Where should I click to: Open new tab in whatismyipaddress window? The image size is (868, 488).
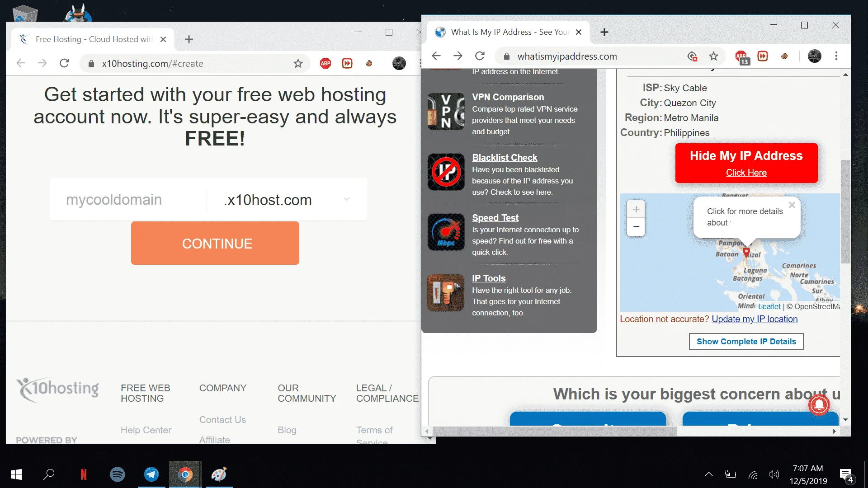pyautogui.click(x=604, y=32)
